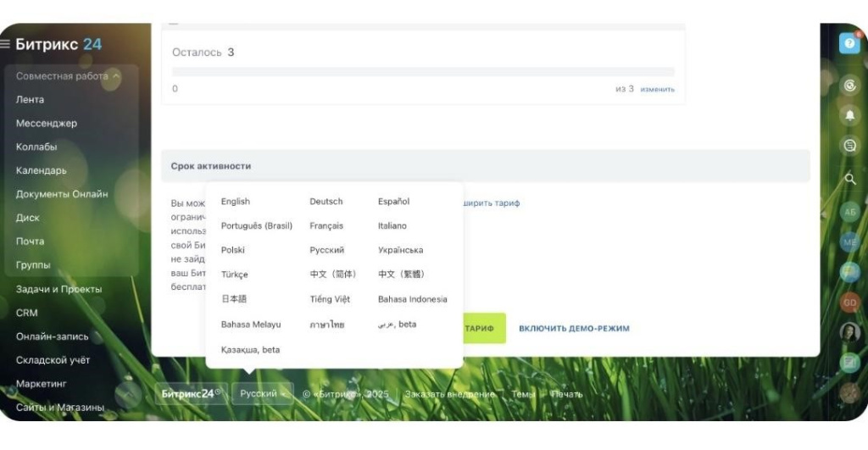The image size is (868, 450).
Task: Select Thai ภาษาไทย language
Action: pos(326,325)
